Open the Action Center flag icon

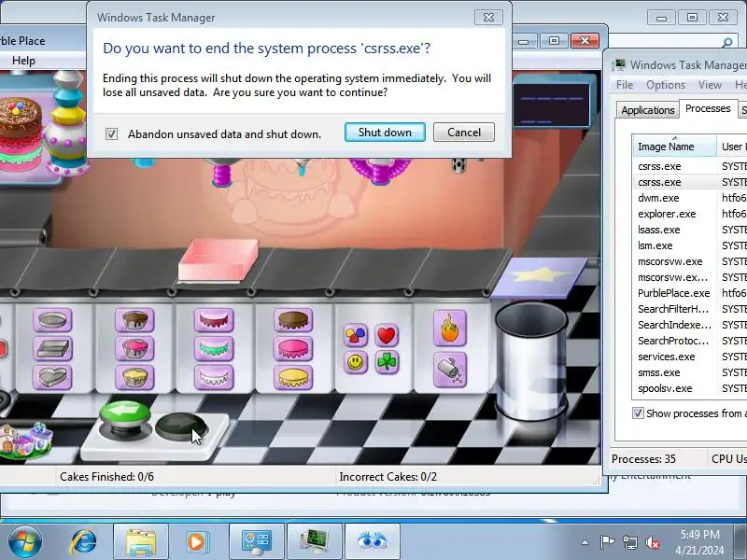tap(607, 542)
